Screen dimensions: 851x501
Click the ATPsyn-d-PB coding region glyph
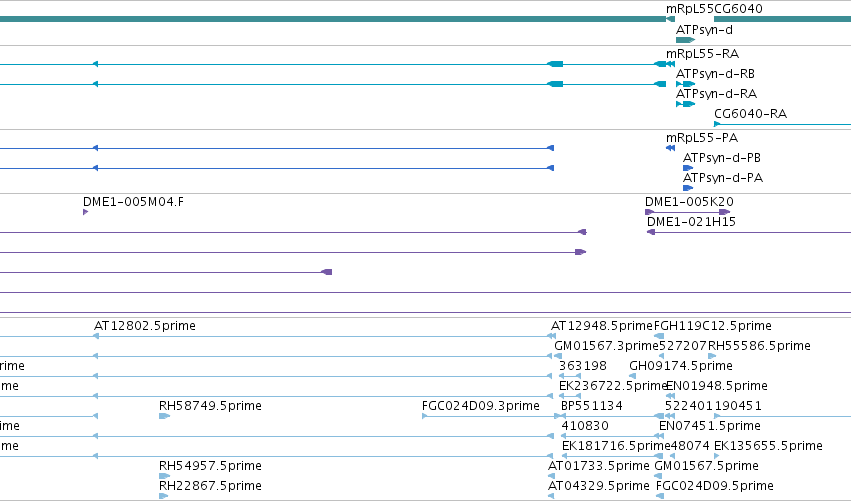click(688, 168)
